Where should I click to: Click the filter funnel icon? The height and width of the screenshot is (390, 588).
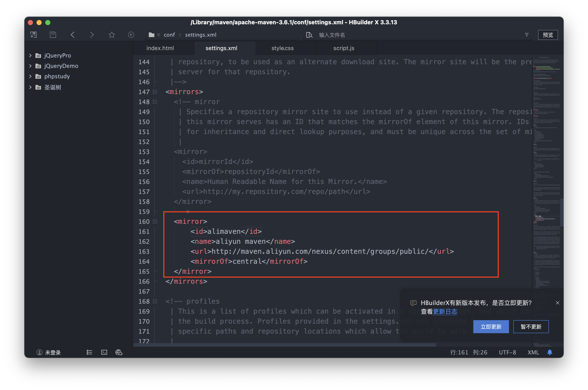[x=527, y=35]
